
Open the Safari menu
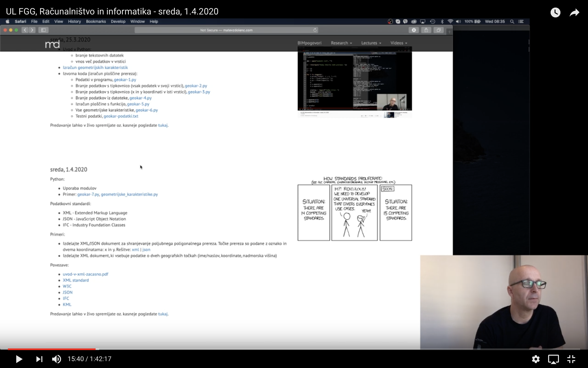click(x=20, y=21)
